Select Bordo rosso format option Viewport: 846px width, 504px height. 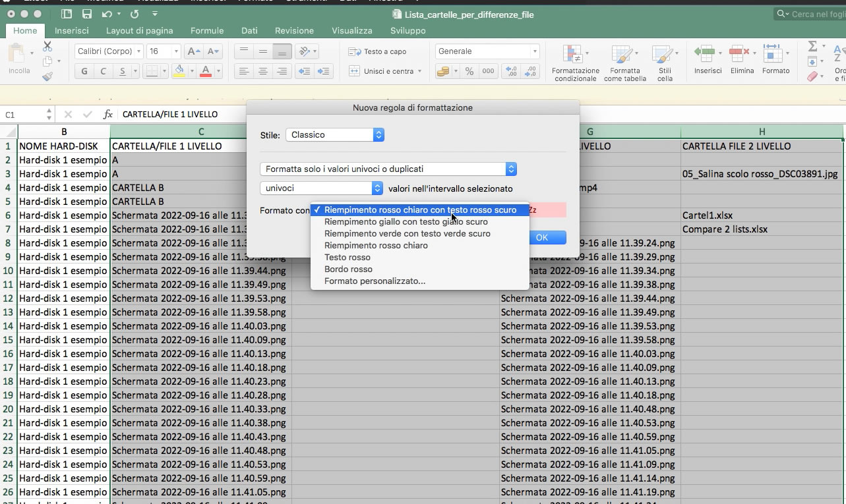pos(348,269)
